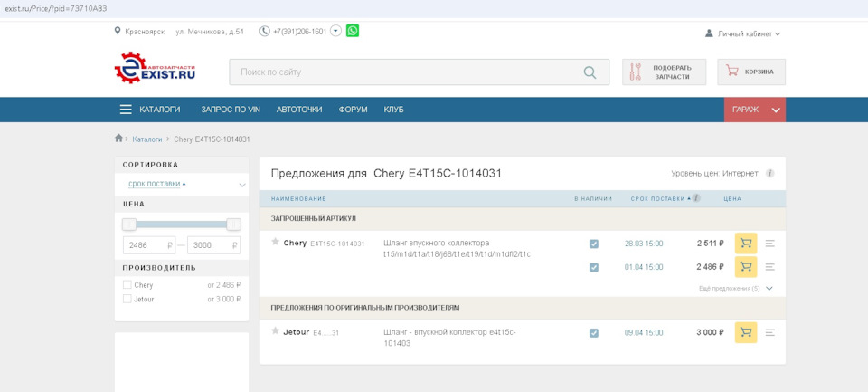The height and width of the screenshot is (392, 868).
Task: Add Chery 2 486 ₽ offer to cart
Action: [x=746, y=267]
